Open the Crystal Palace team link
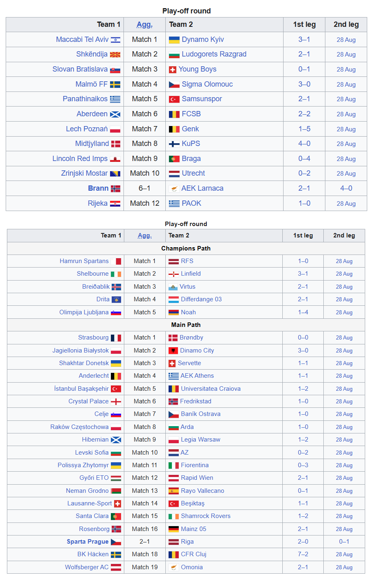 (89, 402)
